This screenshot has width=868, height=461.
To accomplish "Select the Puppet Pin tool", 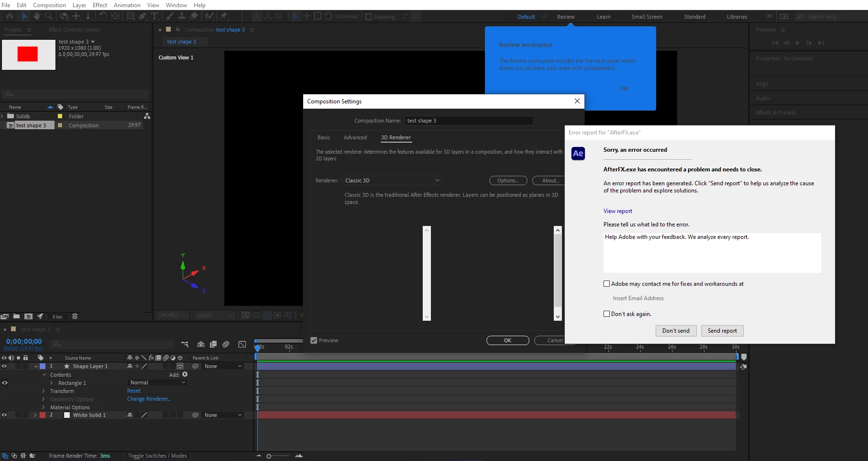I will click(224, 16).
